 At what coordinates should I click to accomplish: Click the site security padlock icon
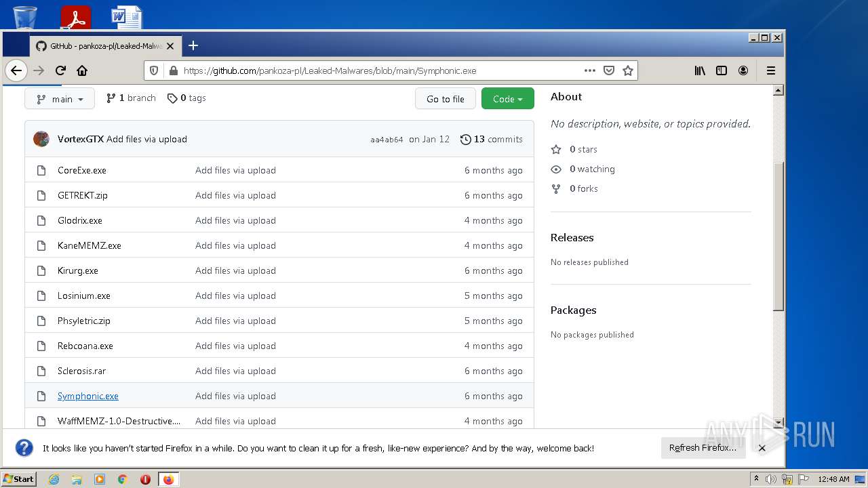point(173,70)
